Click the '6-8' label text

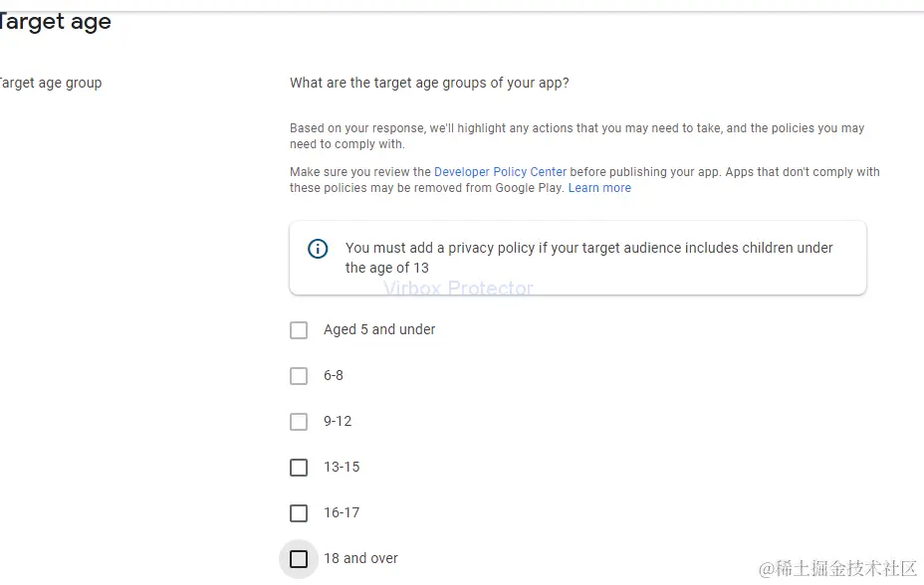click(x=334, y=375)
